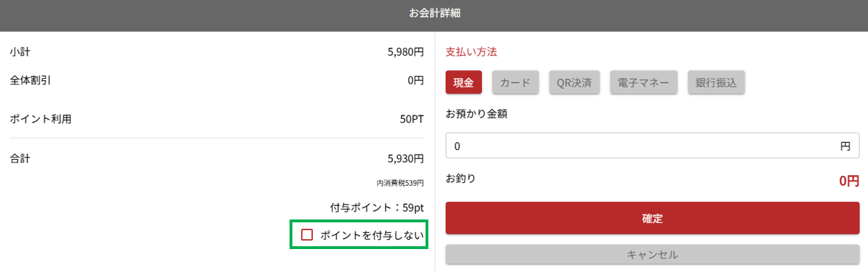This screenshot has height=280, width=868.
Task: Click the ポイント利用 value 50PT
Action: 412,119
